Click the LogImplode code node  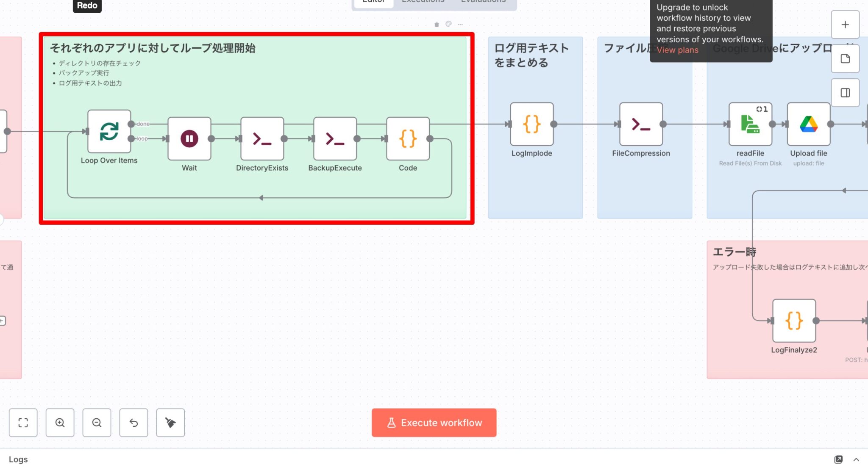[531, 124]
